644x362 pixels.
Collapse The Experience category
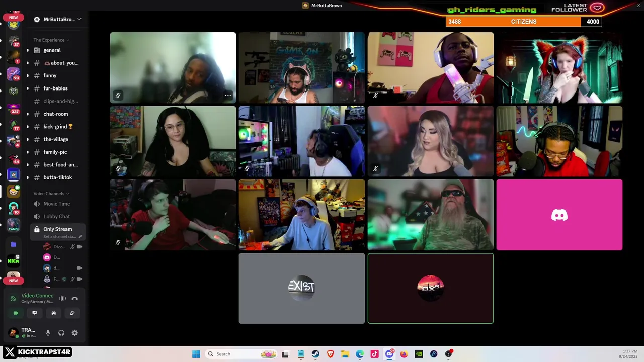[x=51, y=40]
